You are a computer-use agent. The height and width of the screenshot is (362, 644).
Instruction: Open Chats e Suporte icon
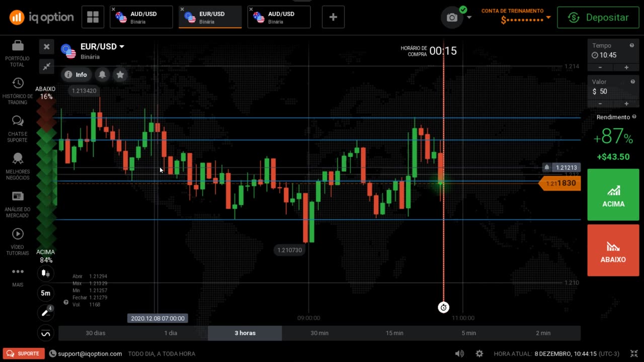(18, 121)
